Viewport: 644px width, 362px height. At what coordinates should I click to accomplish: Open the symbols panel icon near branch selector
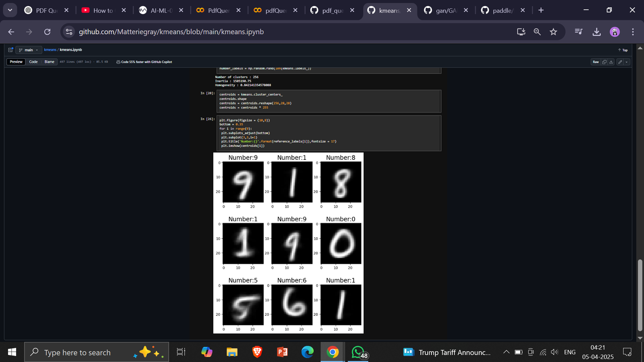(x=10, y=50)
